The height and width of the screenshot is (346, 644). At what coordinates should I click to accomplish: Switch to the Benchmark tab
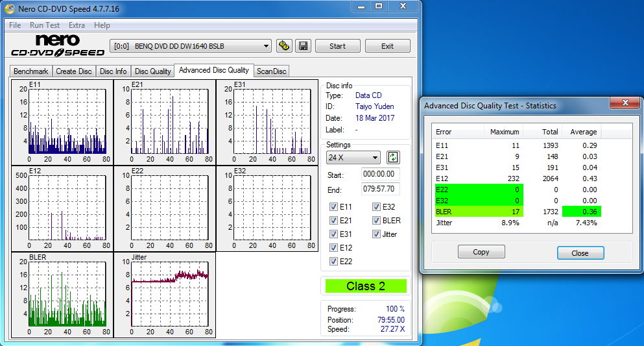coord(30,71)
